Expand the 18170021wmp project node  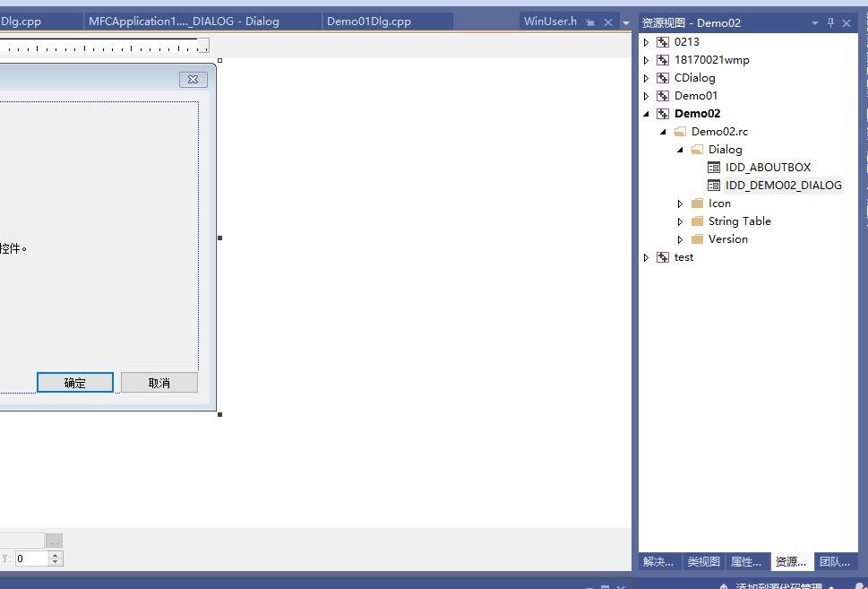click(x=646, y=60)
